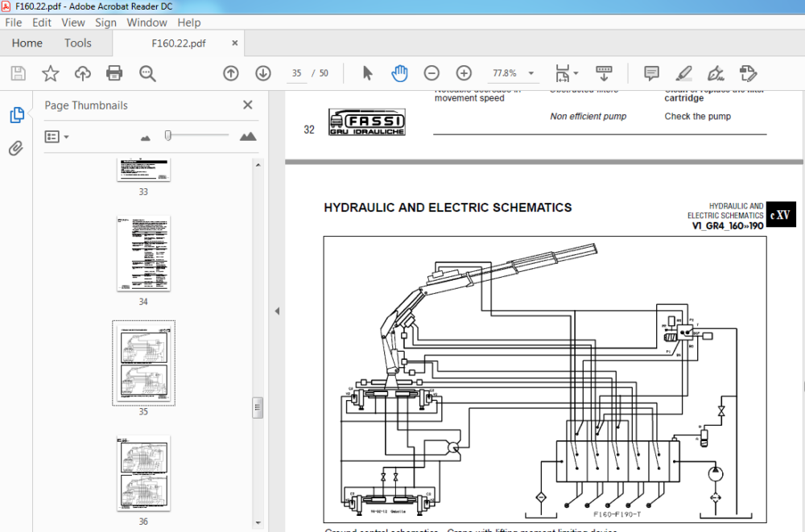
Task: Open the Help menu
Action: coord(189,23)
